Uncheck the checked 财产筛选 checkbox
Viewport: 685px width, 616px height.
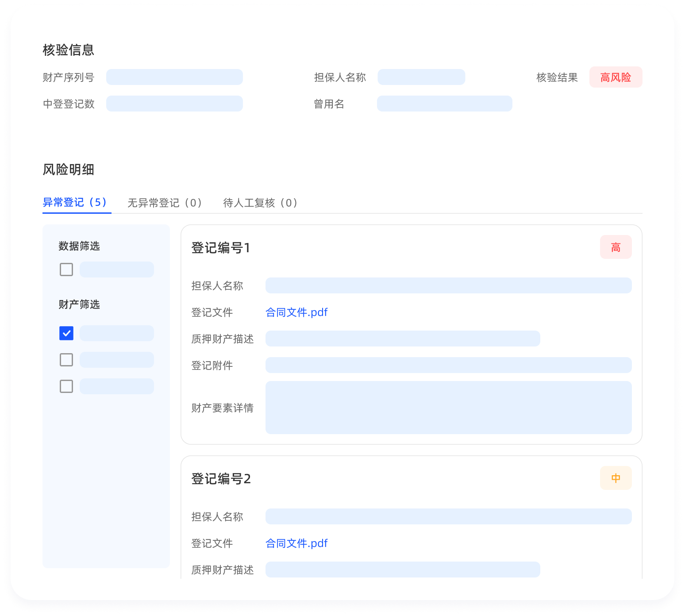point(66,333)
